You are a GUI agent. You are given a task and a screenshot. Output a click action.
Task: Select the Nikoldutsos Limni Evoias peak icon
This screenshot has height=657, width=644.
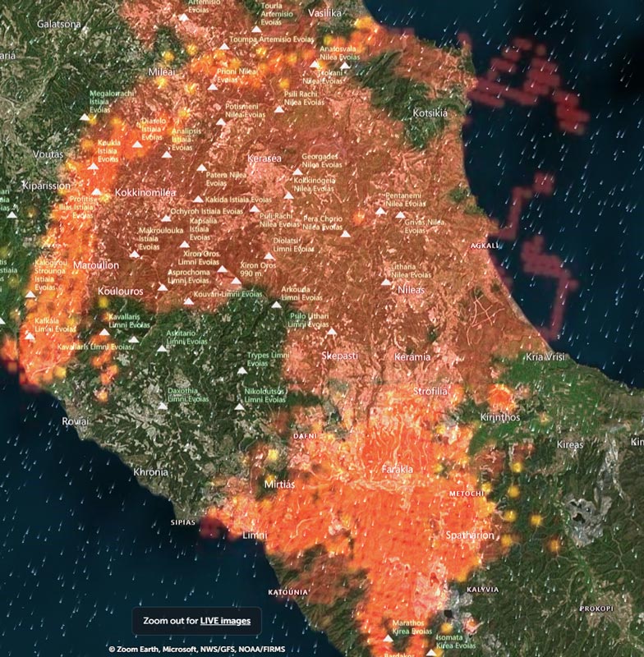239,407
